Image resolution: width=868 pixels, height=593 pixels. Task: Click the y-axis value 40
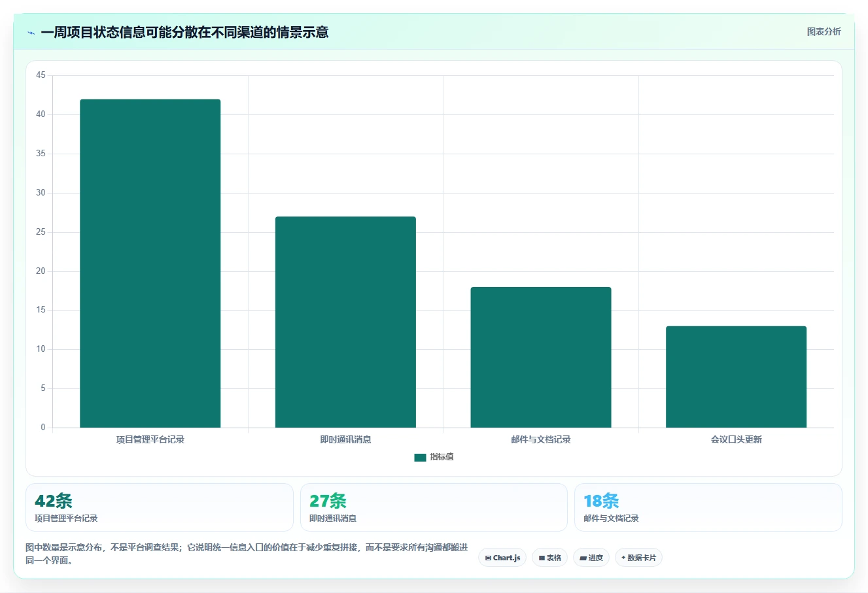point(41,114)
